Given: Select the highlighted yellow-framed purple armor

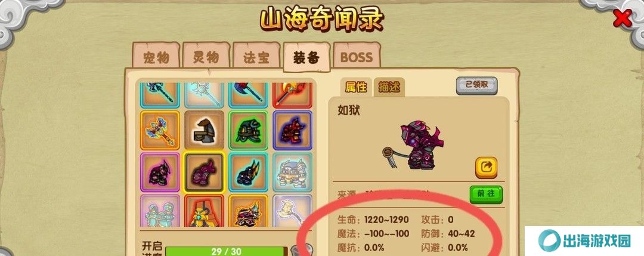Looking at the screenshot, I should (204, 172).
